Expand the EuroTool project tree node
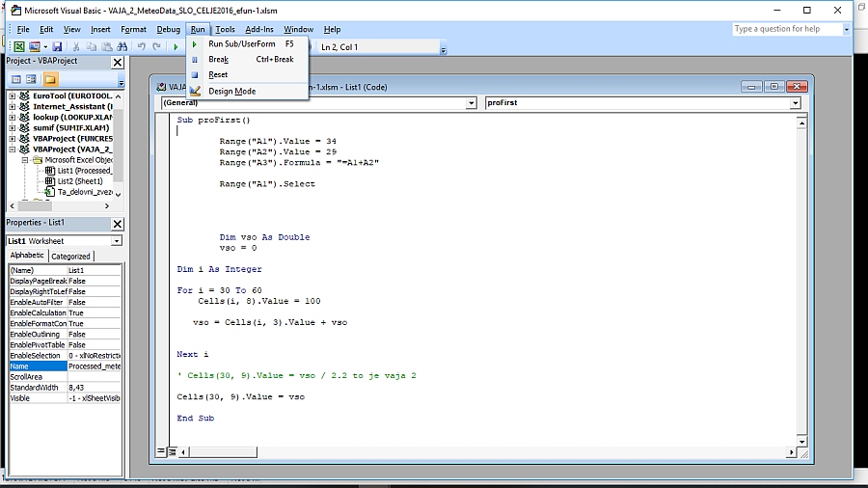This screenshot has width=868, height=488. click(x=13, y=96)
